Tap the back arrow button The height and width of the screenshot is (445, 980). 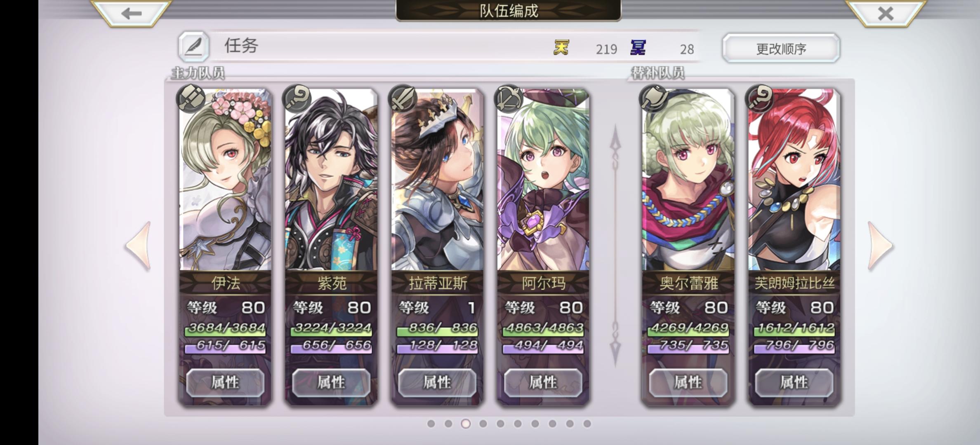131,13
